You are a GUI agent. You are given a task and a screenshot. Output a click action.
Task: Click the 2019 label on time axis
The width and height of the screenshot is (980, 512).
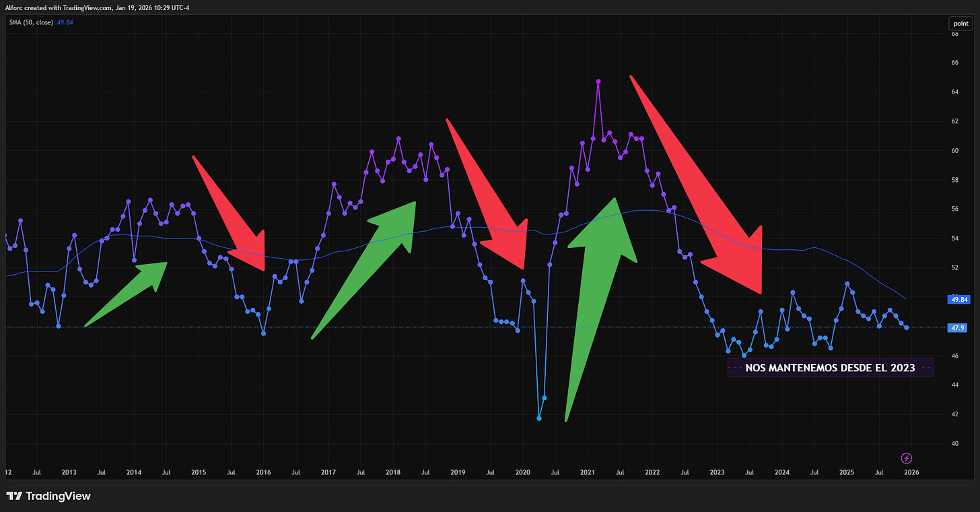tap(458, 472)
